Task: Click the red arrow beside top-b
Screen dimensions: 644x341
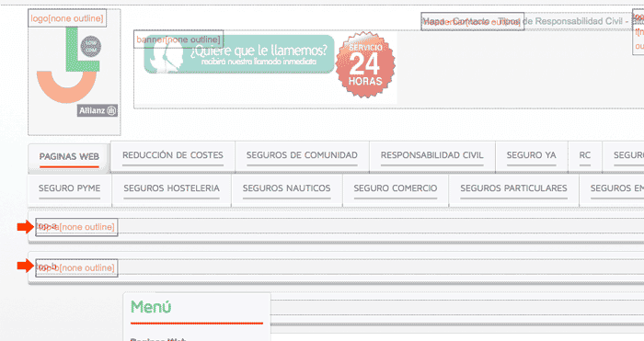Action: 26,266
